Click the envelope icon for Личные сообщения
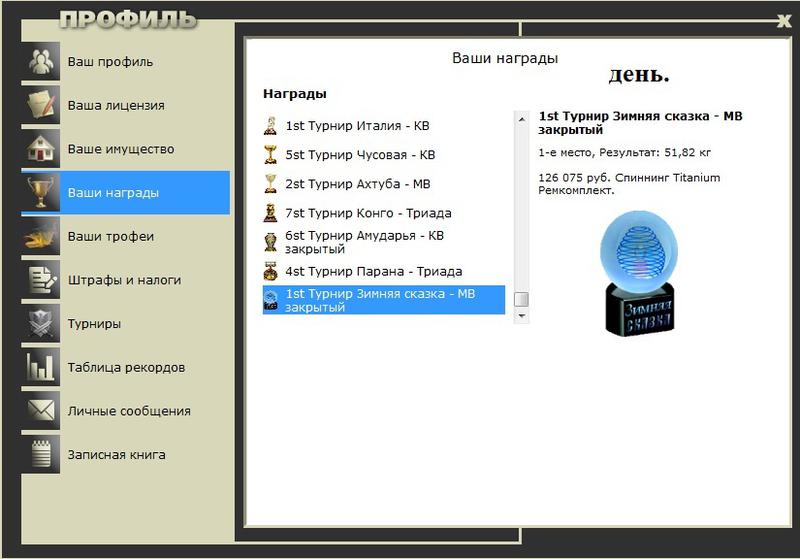 tap(41, 411)
